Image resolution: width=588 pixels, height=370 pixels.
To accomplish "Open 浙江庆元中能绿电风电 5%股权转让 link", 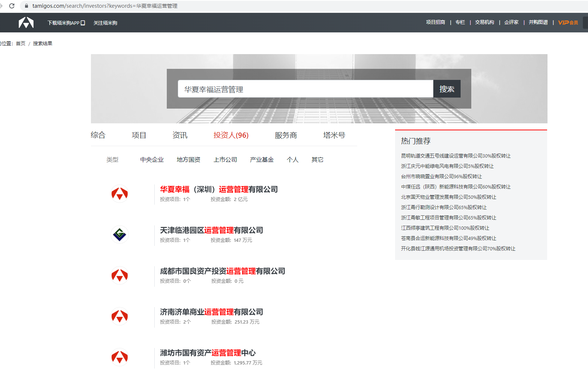I will pyautogui.click(x=447, y=166).
